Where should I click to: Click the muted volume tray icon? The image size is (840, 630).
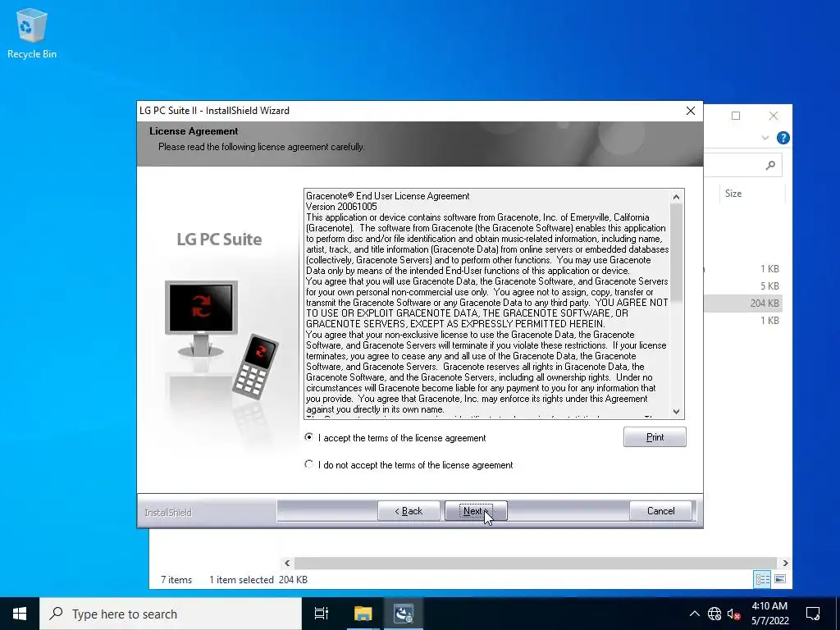(x=733, y=614)
